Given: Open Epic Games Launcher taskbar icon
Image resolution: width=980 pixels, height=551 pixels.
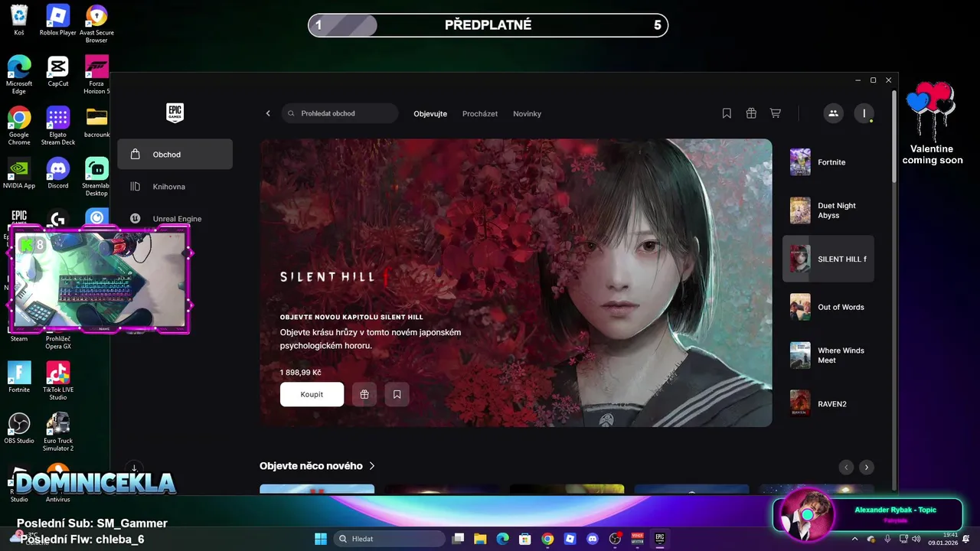Looking at the screenshot, I should [659, 539].
